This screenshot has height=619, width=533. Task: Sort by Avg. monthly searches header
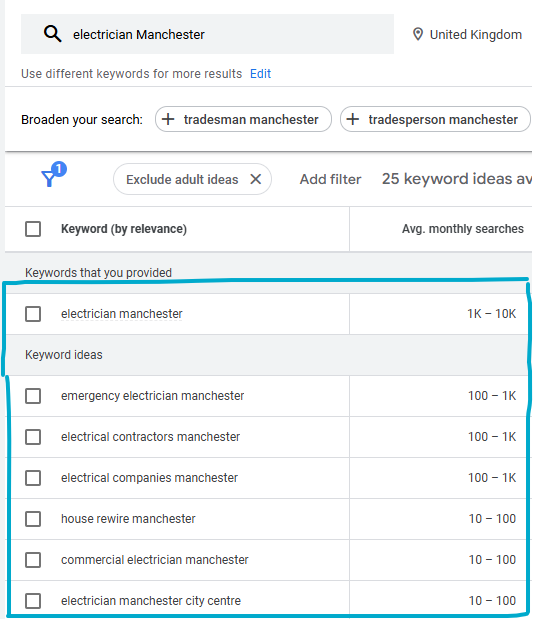point(463,229)
